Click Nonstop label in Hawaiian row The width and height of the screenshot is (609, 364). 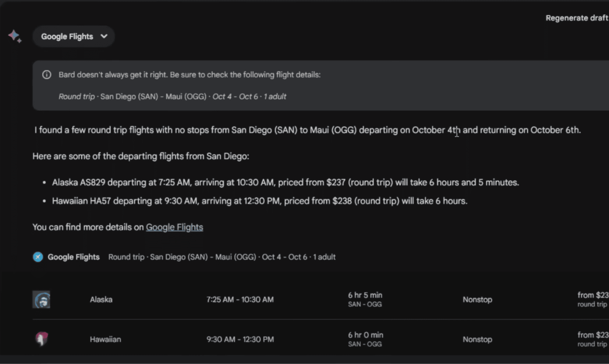point(477,339)
